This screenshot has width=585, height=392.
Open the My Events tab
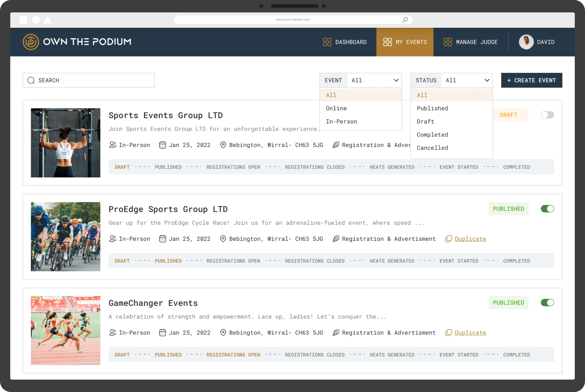tap(405, 42)
